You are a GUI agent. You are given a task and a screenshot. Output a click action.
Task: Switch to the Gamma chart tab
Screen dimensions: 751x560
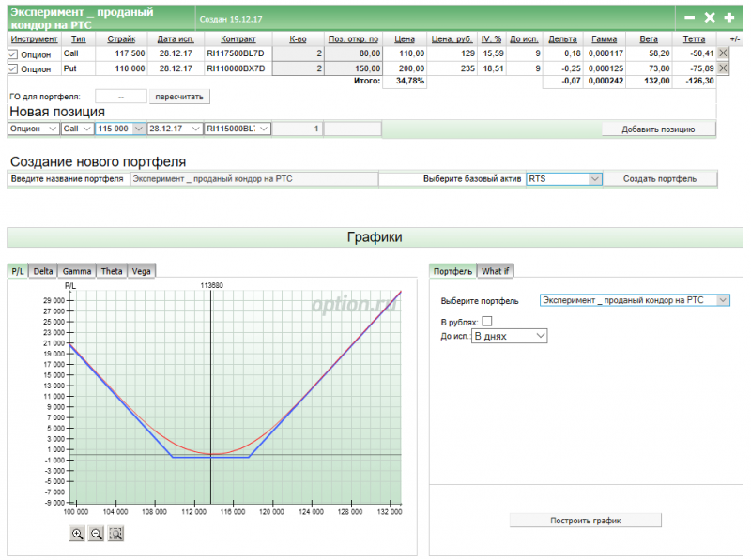tap(77, 271)
